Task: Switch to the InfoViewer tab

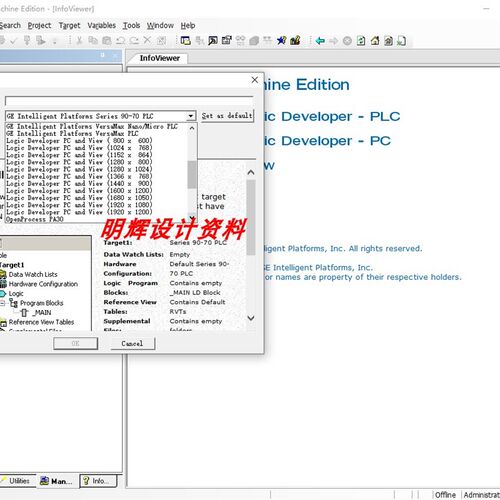Action: tap(160, 58)
